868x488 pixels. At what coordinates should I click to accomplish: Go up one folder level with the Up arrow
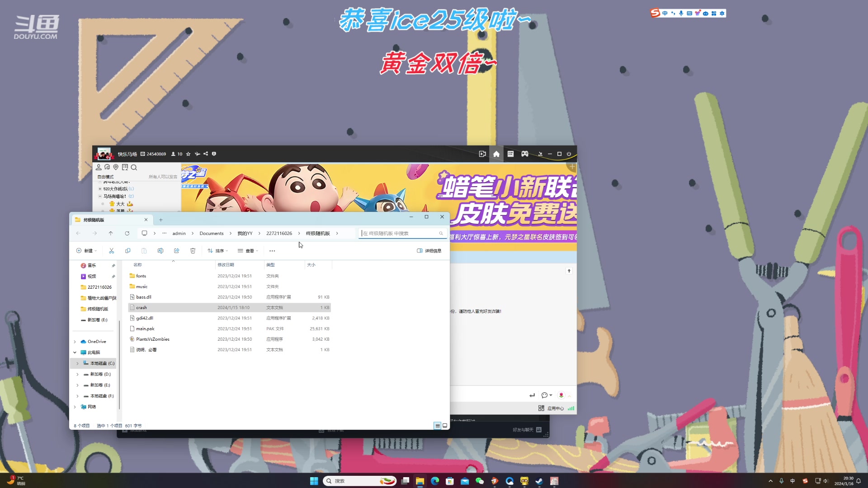tap(111, 233)
